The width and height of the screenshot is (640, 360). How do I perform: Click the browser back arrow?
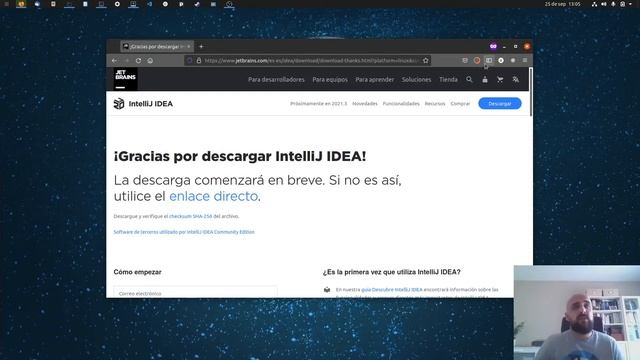(x=114, y=60)
